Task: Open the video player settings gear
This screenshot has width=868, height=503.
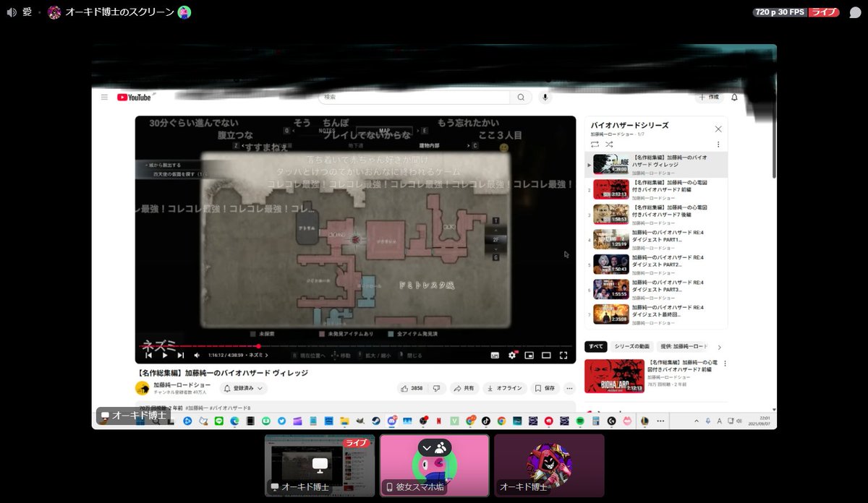Action: coord(512,355)
